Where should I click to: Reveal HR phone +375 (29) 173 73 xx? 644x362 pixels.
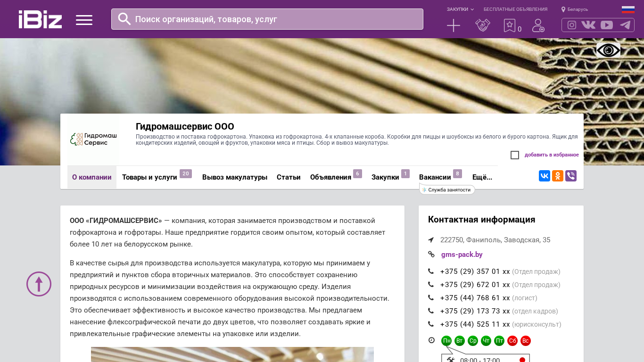[x=475, y=311]
